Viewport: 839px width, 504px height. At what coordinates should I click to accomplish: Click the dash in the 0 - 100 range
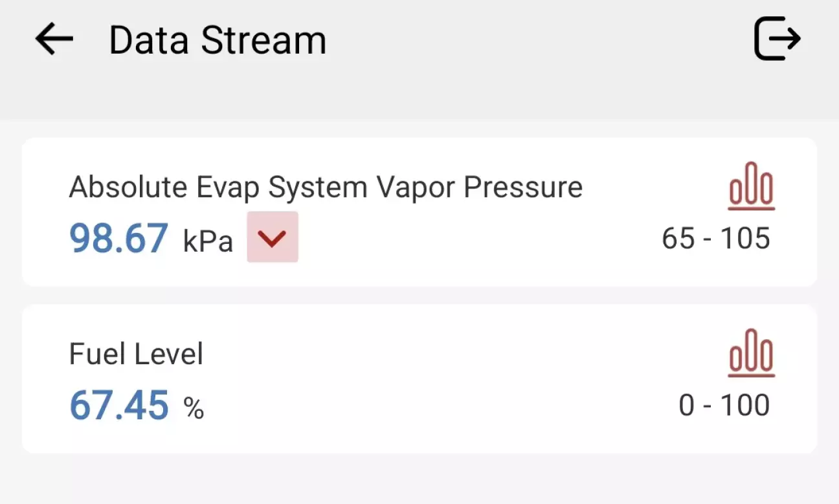tap(708, 406)
